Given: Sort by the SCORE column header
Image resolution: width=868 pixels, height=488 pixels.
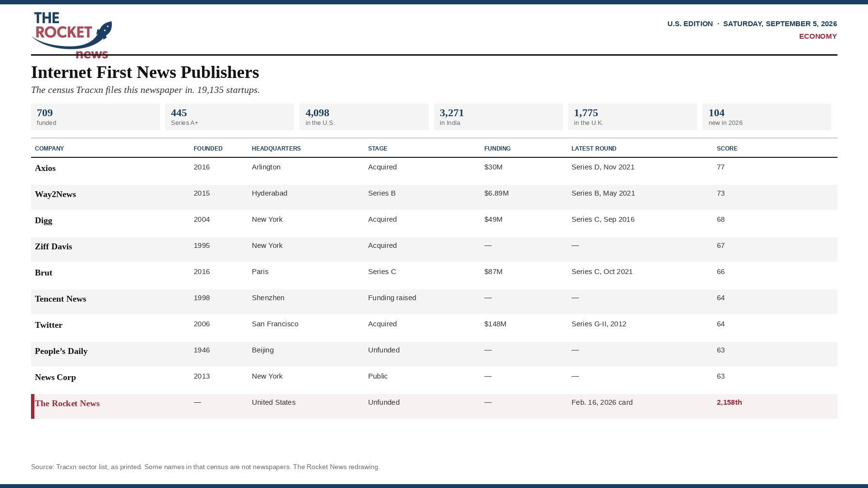Looking at the screenshot, I should click(x=727, y=149).
